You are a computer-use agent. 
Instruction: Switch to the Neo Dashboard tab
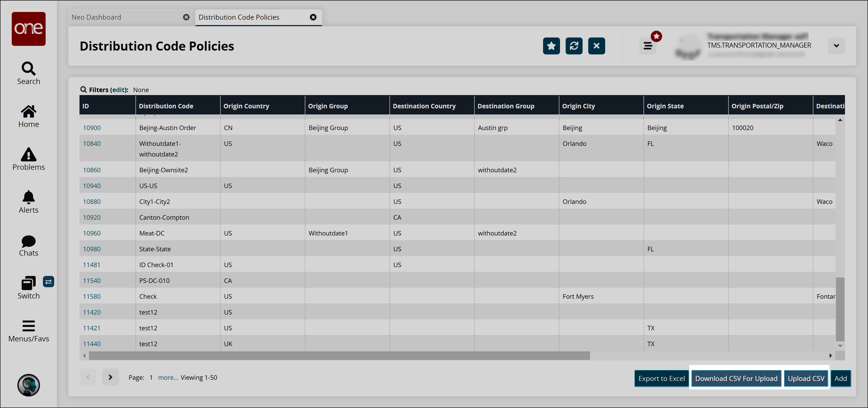(96, 17)
